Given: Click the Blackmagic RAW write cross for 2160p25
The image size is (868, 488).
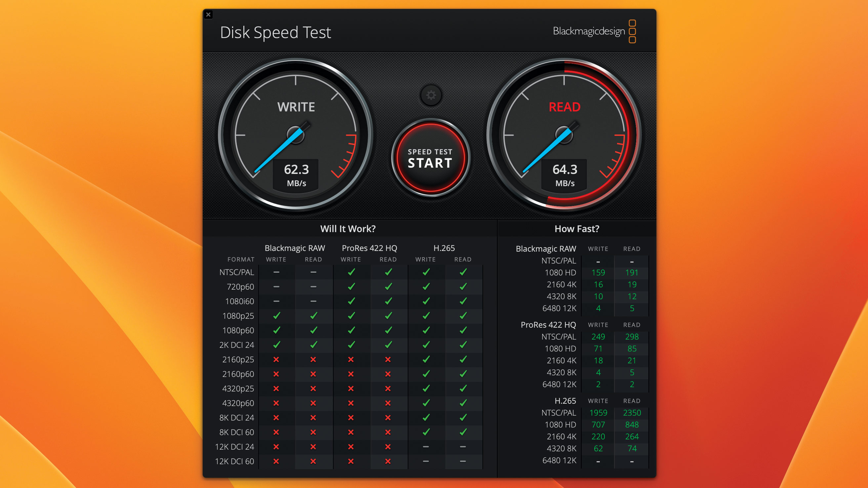Looking at the screenshot, I should coord(276,360).
